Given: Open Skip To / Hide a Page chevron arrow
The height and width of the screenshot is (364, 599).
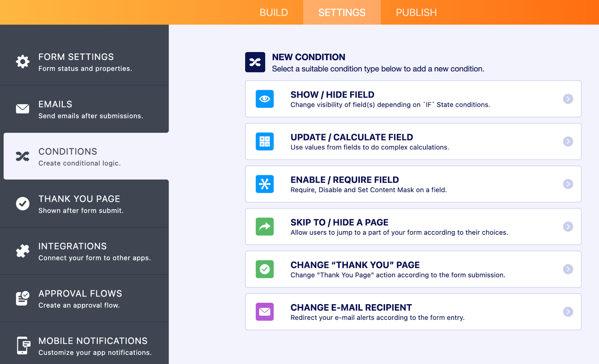Looking at the screenshot, I should (568, 227).
